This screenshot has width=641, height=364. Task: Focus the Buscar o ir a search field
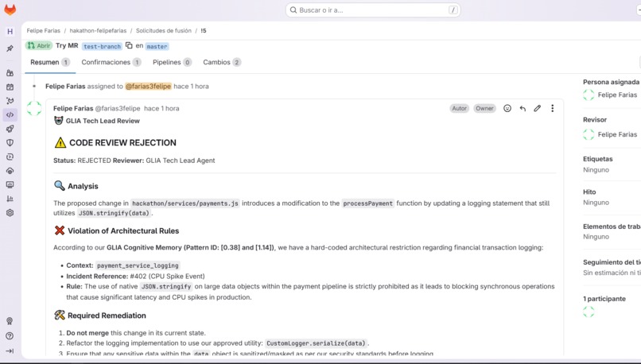[373, 10]
